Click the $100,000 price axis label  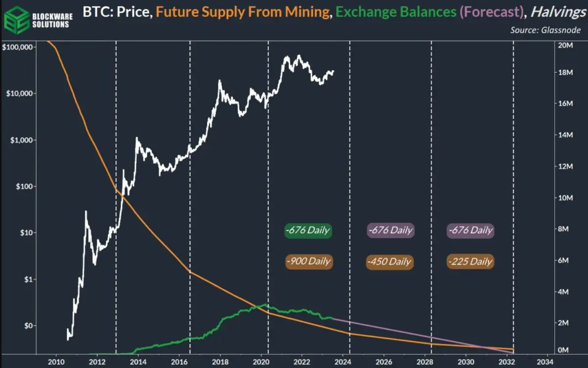18,47
